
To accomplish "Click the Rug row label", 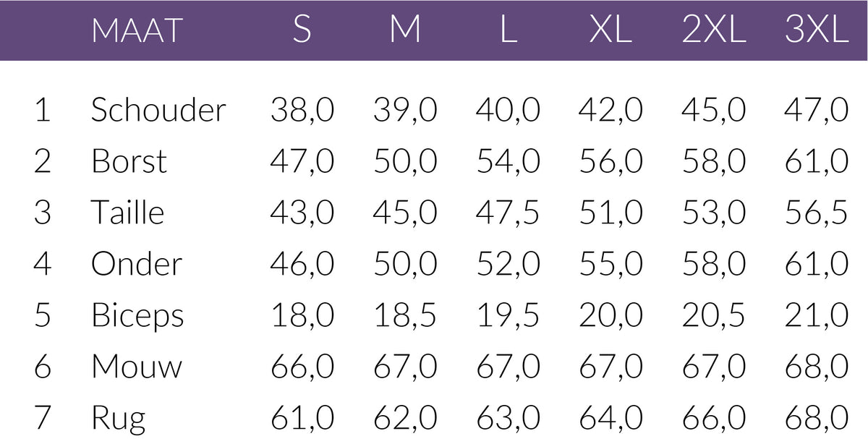I will [x=118, y=419].
